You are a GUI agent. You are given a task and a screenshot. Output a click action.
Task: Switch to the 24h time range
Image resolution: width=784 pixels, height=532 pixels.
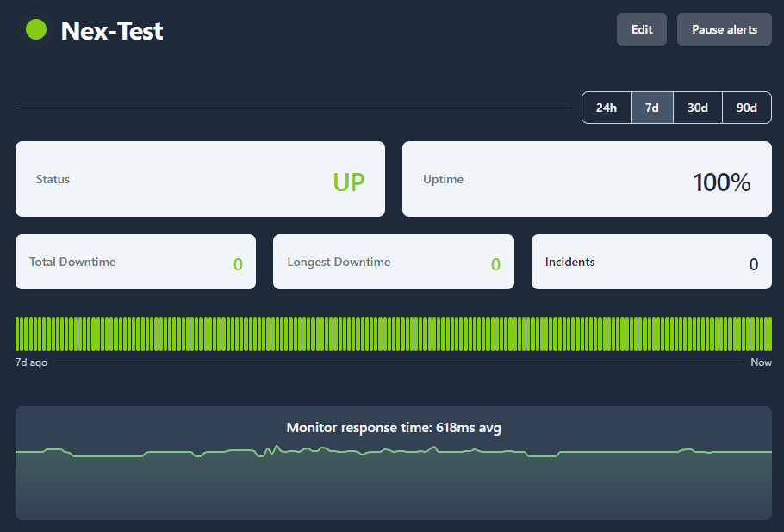(x=606, y=107)
